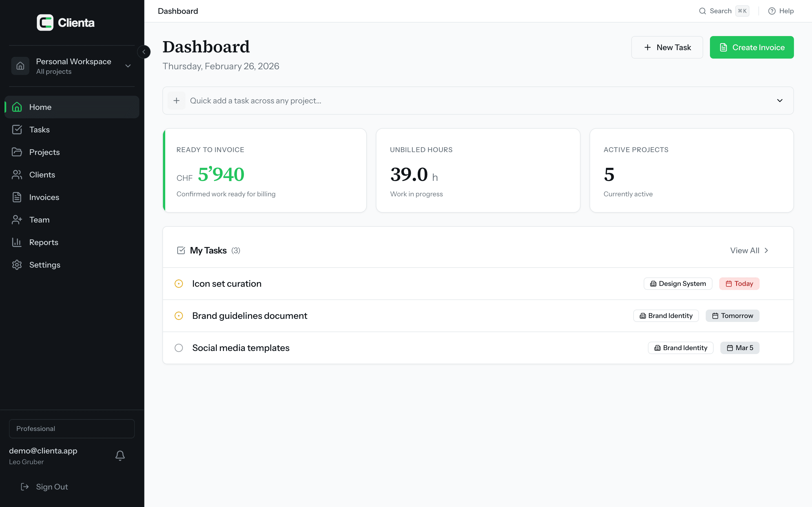This screenshot has width=812, height=507.
Task: Select the Home icon in the sidebar
Action: pos(17,107)
